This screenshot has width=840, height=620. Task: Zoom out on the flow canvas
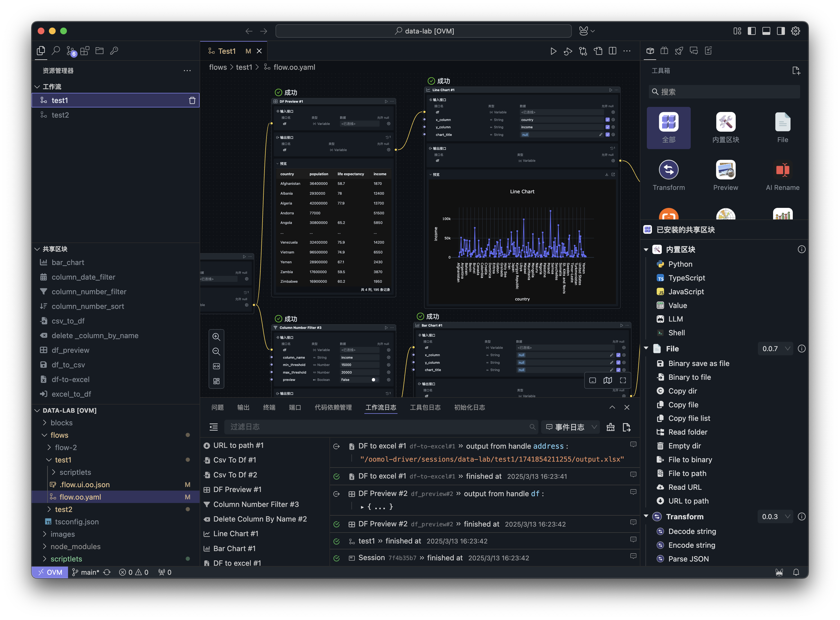216,352
